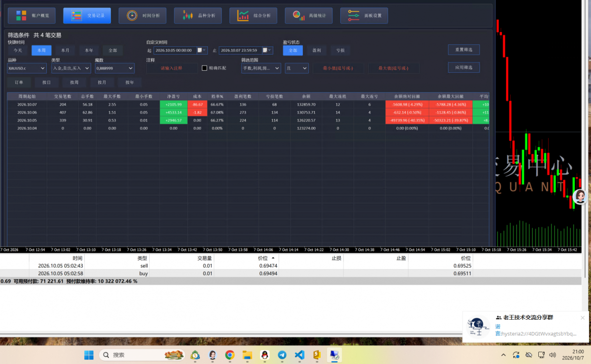This screenshot has height=364, width=591.
Task: Open Visual Studio Code from the taskbar
Action: [x=299, y=355]
